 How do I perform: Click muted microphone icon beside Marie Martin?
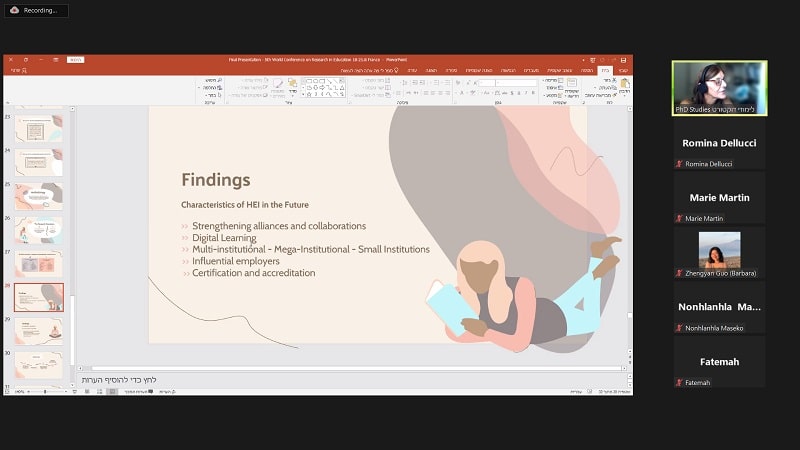point(679,218)
